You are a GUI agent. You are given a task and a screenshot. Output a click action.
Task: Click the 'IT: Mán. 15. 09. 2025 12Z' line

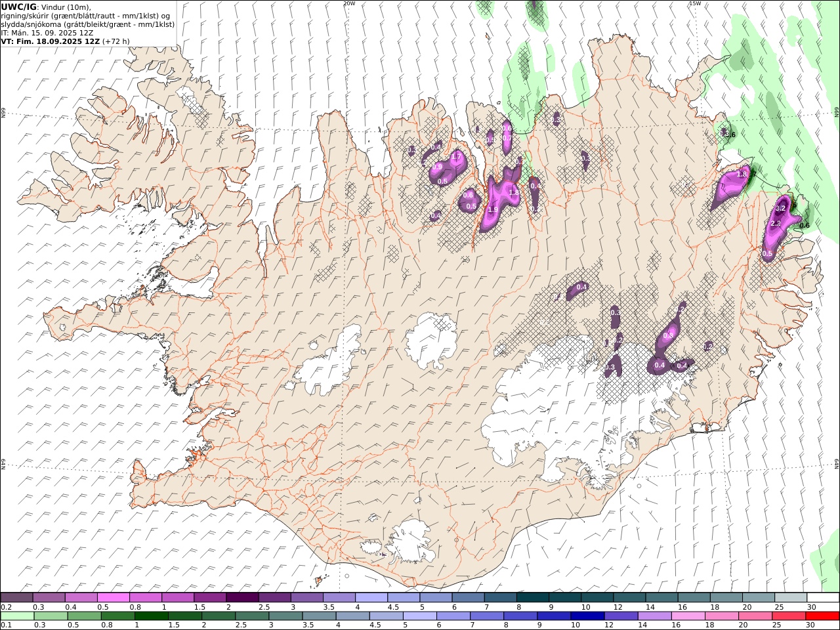click(x=49, y=33)
